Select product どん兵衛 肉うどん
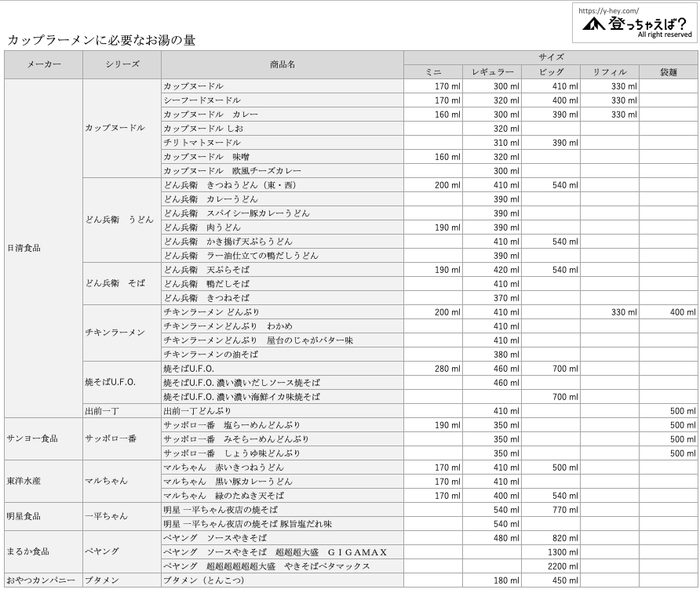 [283, 227]
